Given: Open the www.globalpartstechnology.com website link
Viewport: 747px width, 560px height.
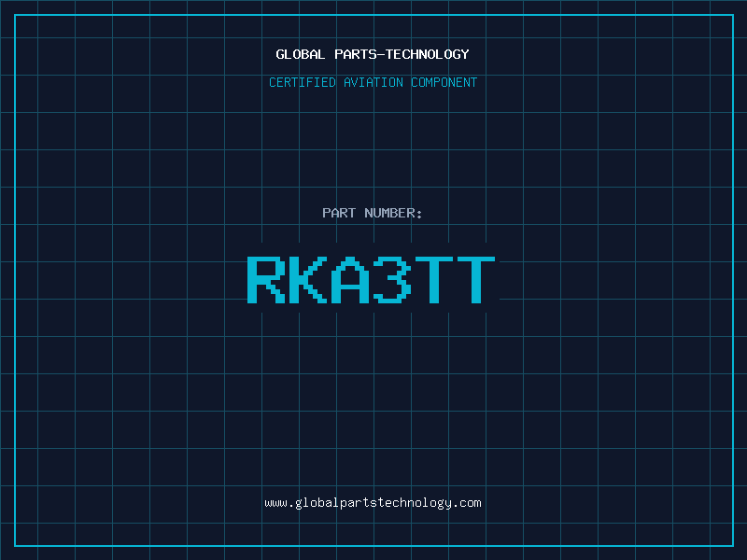Looking at the screenshot, I should coord(373,503).
